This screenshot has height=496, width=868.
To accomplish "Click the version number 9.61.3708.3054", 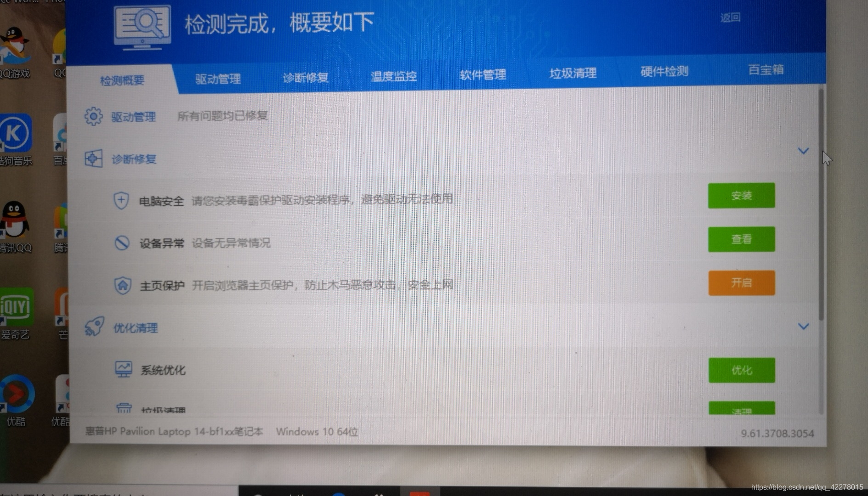I will click(777, 433).
